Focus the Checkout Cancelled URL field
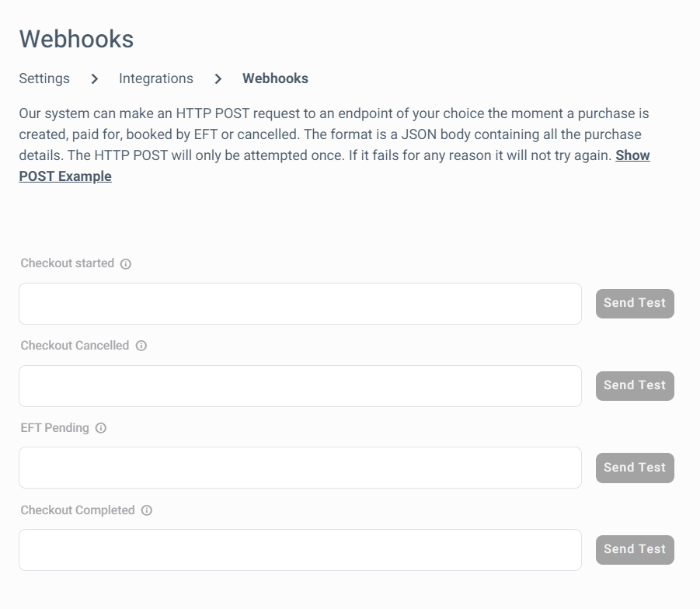This screenshot has height=609, width=700. pos(300,386)
